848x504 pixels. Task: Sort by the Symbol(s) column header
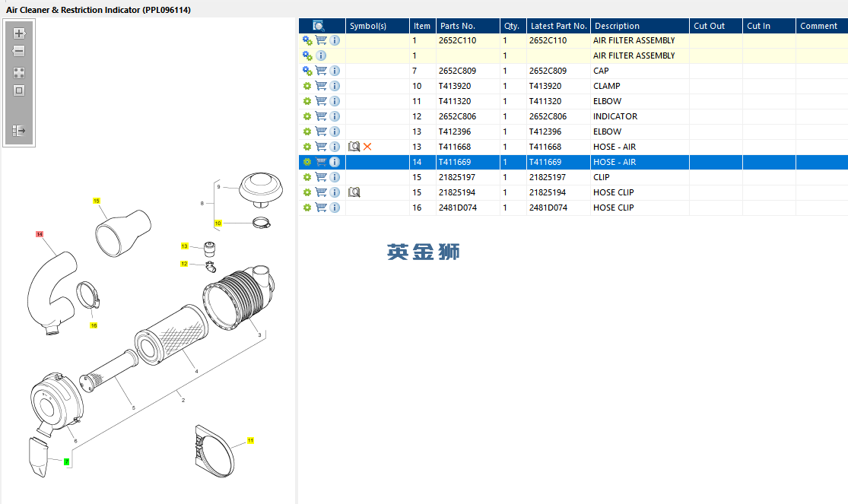click(377, 25)
